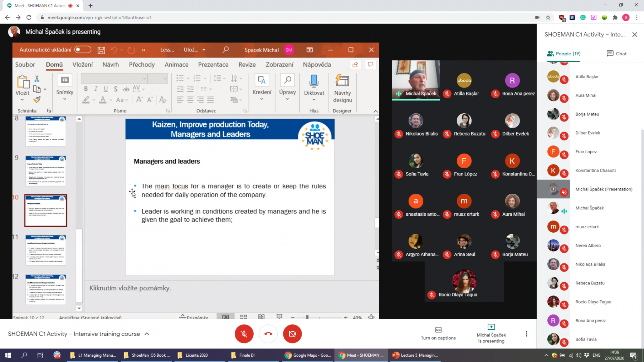Toggle the Poznámky notes pane in status bar
This screenshot has width=644, height=362.
coord(194,317)
